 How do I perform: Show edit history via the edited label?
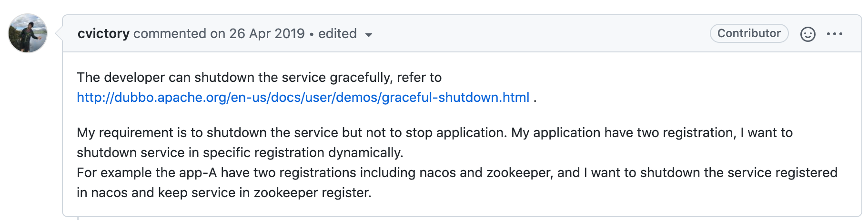337,34
